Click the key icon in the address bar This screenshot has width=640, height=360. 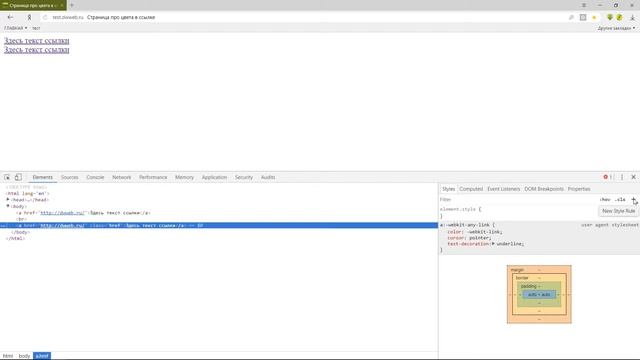click(571, 18)
